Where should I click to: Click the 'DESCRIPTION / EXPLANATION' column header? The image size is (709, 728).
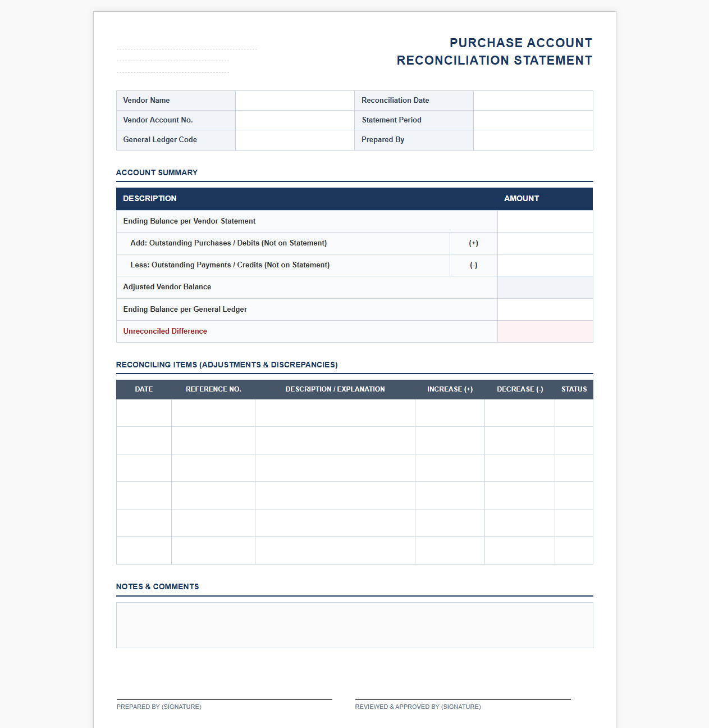pos(335,389)
